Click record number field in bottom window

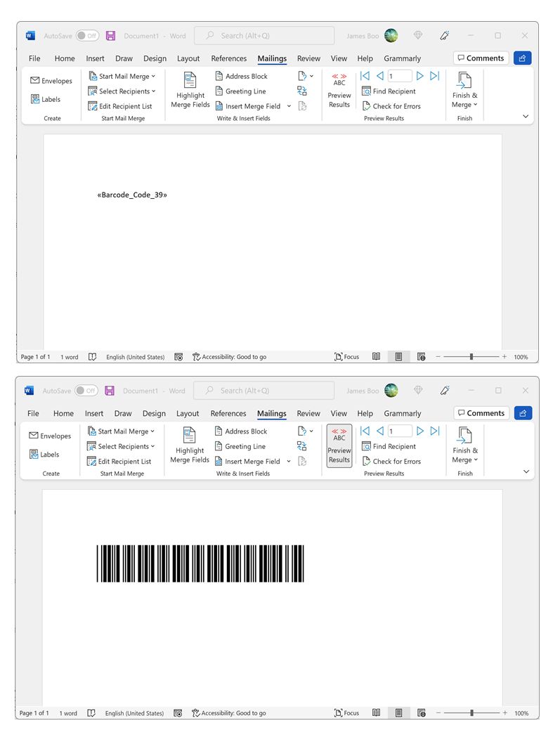[x=400, y=431]
